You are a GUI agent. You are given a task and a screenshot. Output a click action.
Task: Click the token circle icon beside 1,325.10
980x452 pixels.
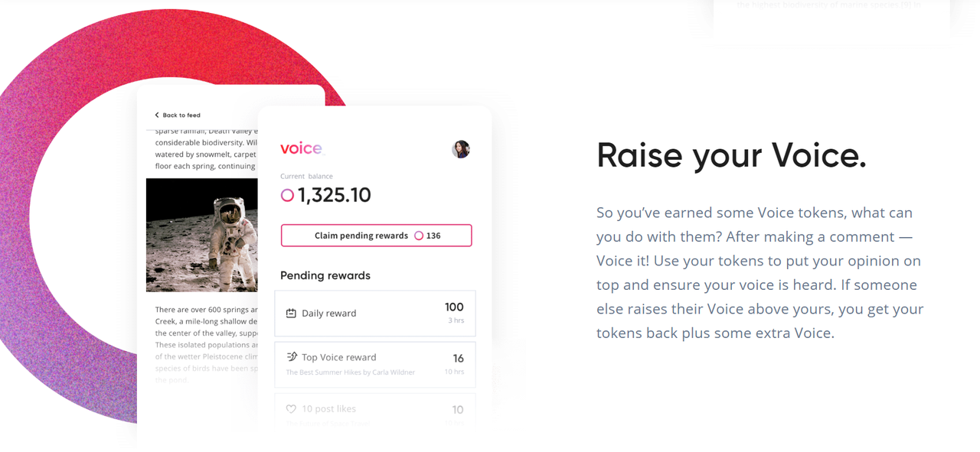(287, 196)
